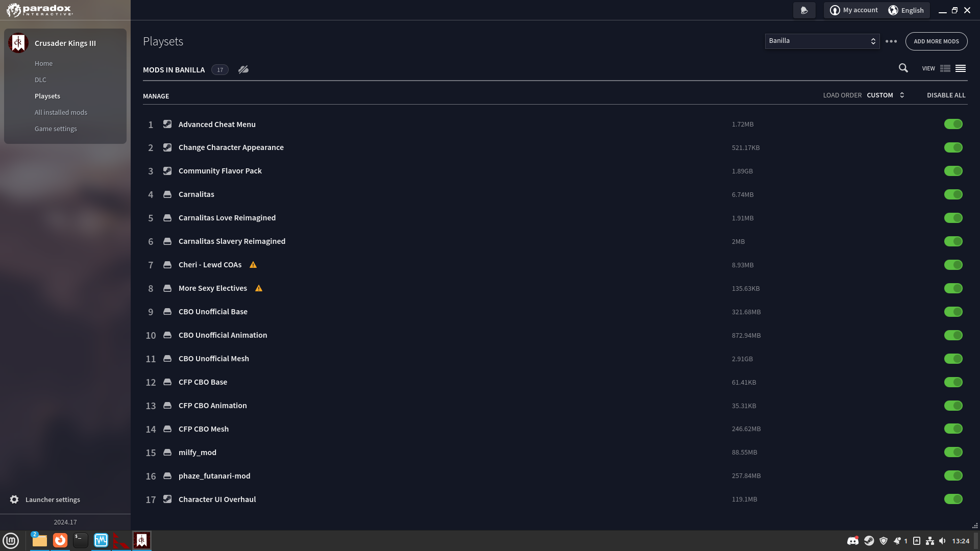Click the Steam icon beside Character UI Overhaul
Viewport: 980px width, 551px height.
click(x=167, y=499)
